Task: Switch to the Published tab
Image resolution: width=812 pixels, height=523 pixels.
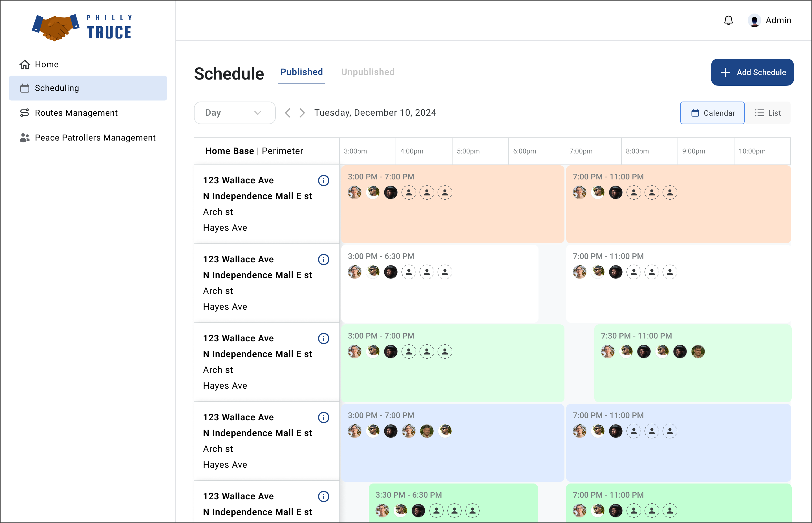Action: click(x=301, y=72)
